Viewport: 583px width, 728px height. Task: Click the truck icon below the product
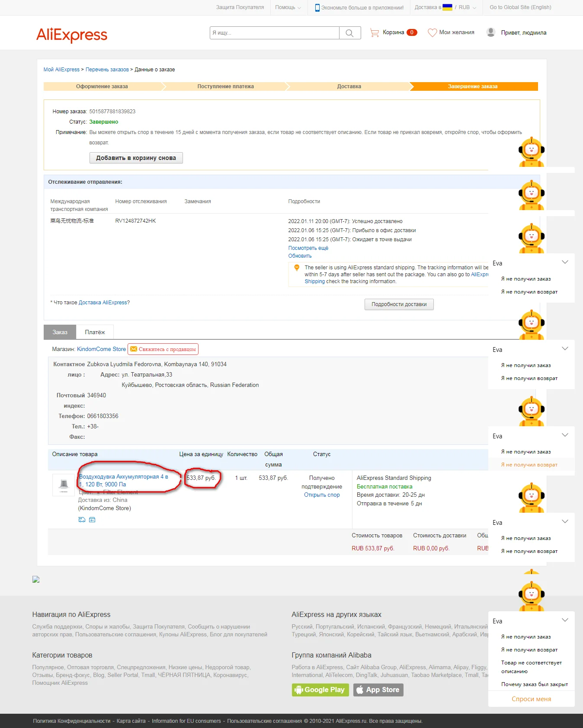tap(82, 520)
